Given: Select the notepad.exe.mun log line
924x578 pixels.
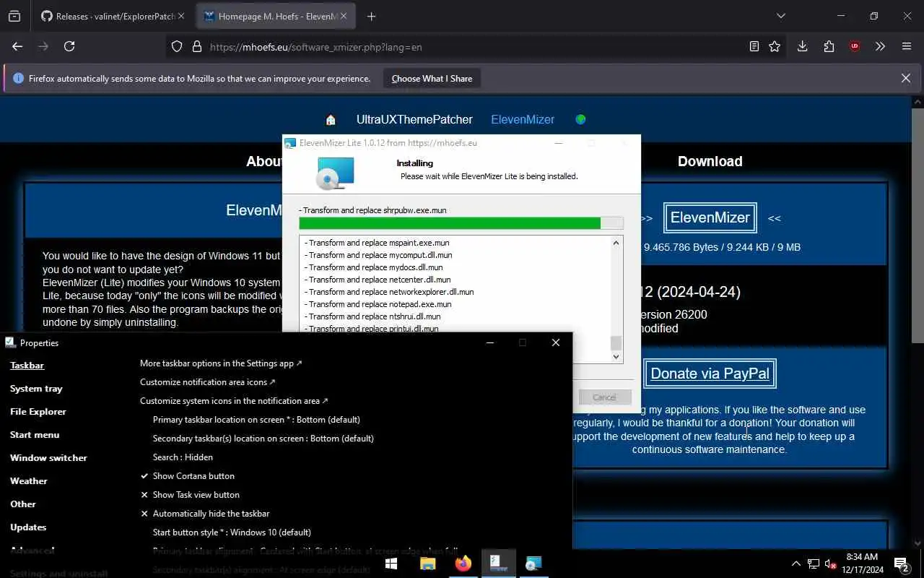Looking at the screenshot, I should 378,304.
